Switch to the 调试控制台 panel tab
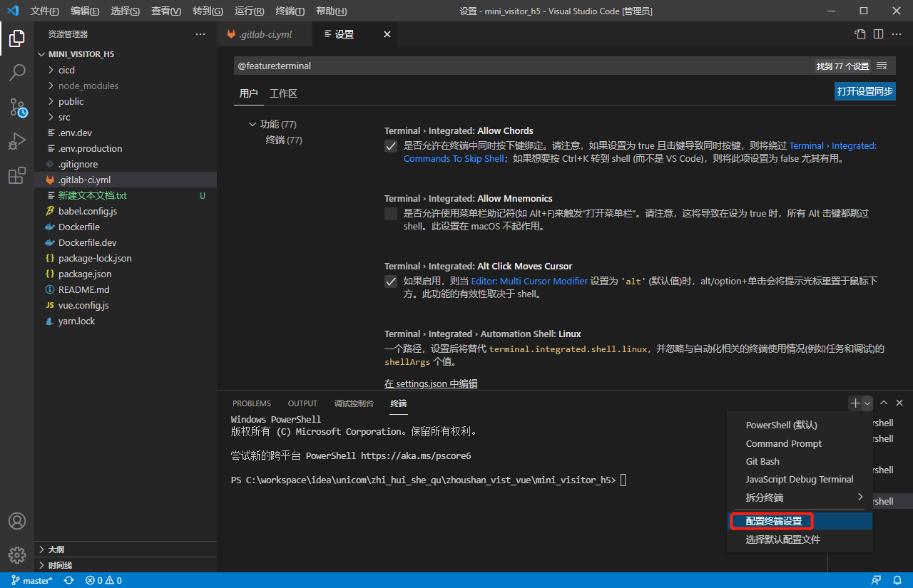 tap(354, 403)
